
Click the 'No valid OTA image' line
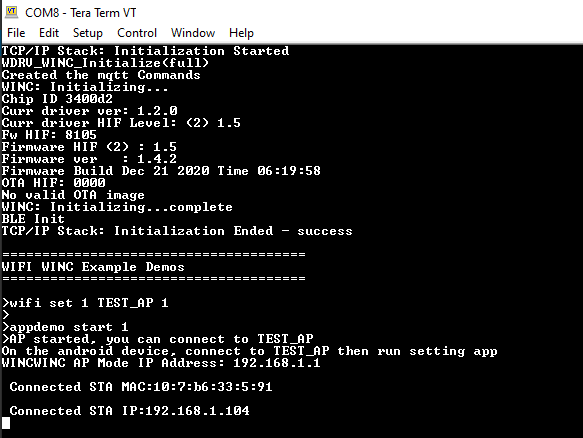click(x=73, y=195)
